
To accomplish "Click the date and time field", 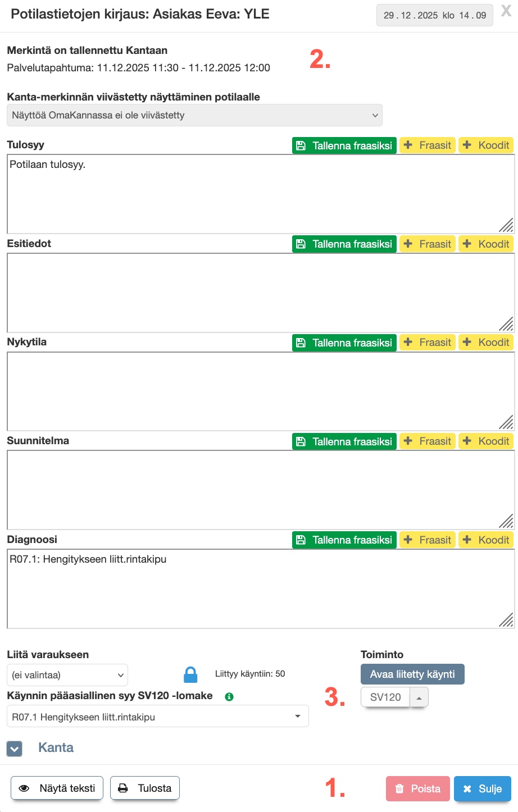I will click(x=434, y=15).
